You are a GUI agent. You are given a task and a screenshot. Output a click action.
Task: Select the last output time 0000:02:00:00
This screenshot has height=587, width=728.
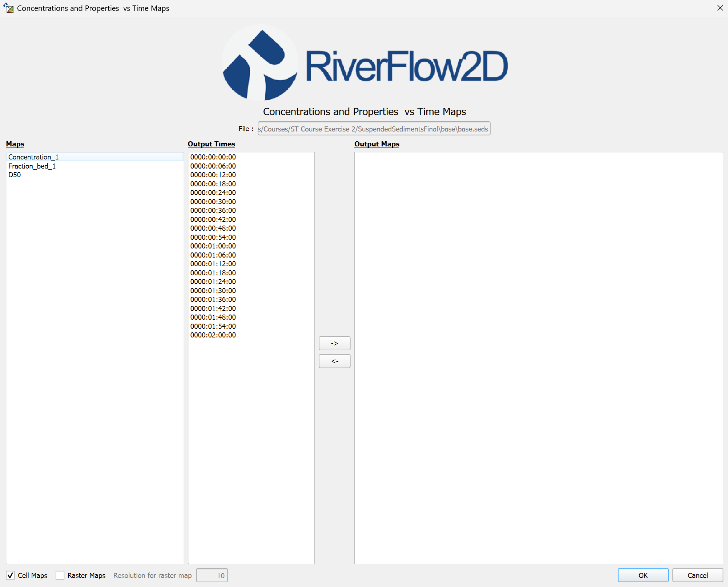pos(213,335)
